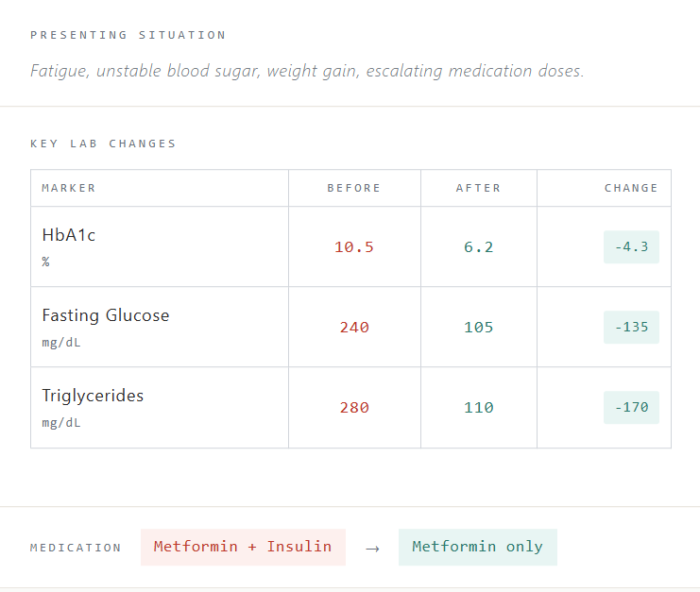The width and height of the screenshot is (700, 592).
Task: Select the HbA1c change badge -4.3
Action: click(631, 247)
